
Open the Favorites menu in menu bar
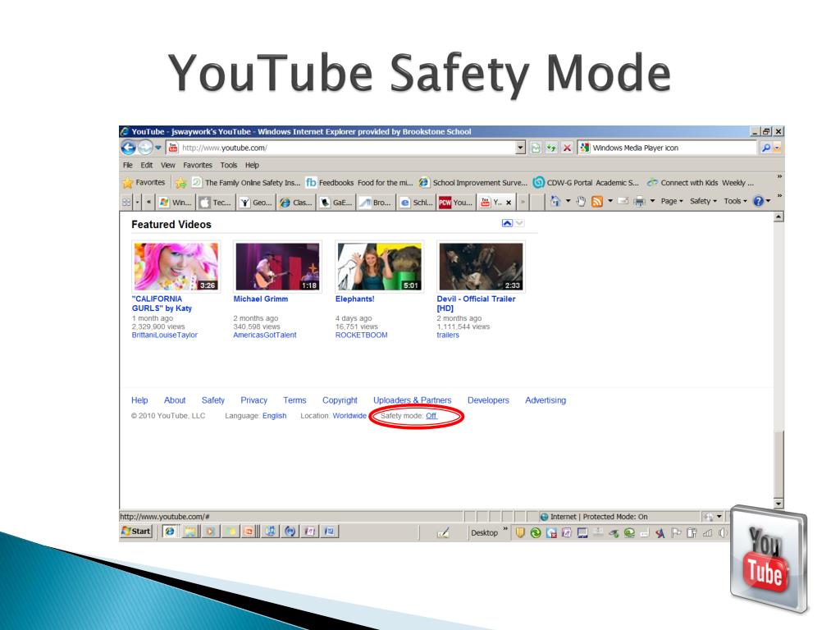tap(198, 165)
